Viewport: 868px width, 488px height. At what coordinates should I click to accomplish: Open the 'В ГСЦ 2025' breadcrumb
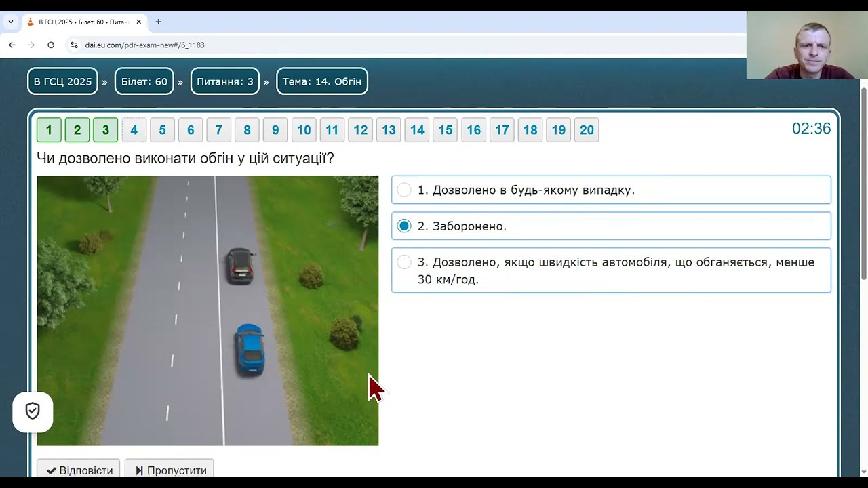pyautogui.click(x=62, y=81)
